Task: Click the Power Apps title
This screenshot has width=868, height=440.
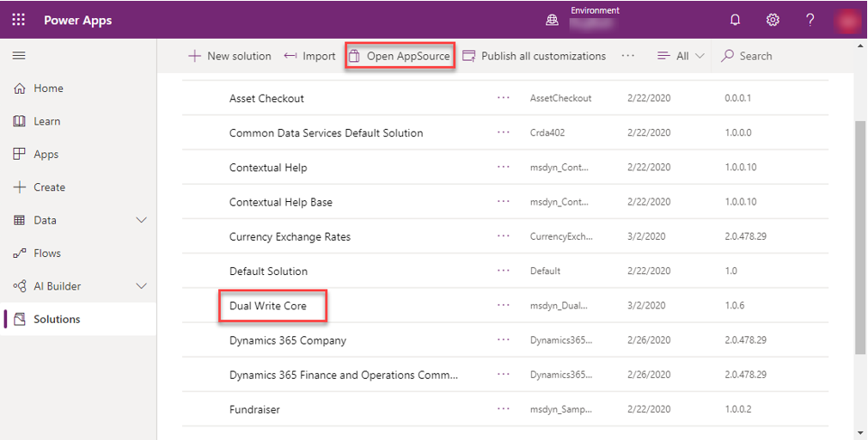Action: click(78, 21)
